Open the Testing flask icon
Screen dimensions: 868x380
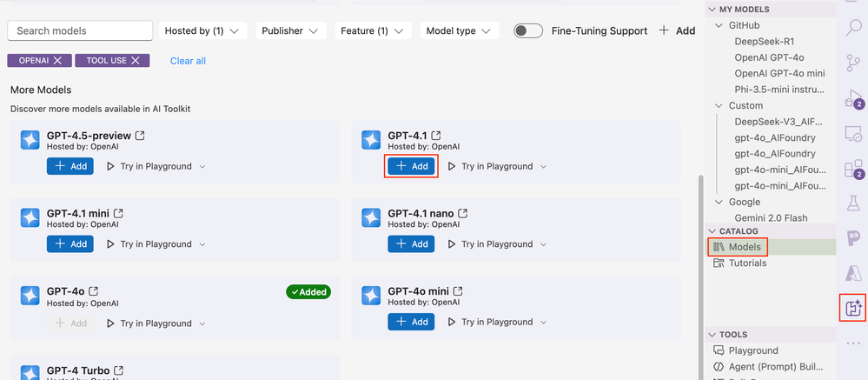[x=853, y=203]
